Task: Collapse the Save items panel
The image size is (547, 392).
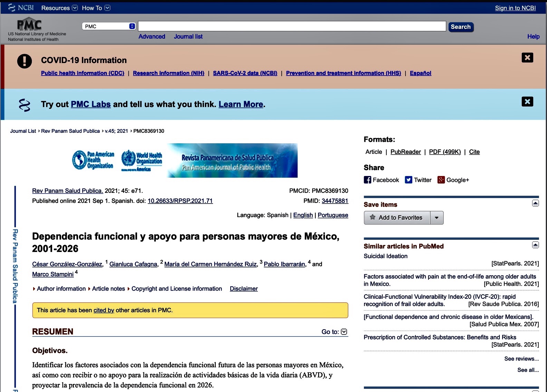Action: coord(535,203)
